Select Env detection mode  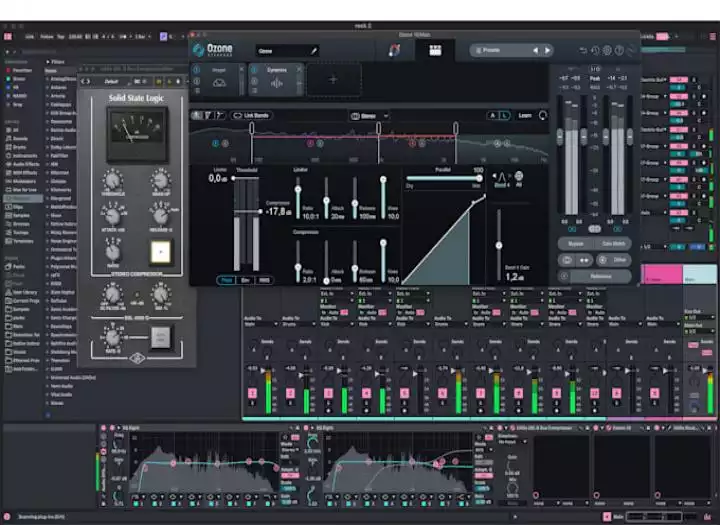click(x=245, y=280)
